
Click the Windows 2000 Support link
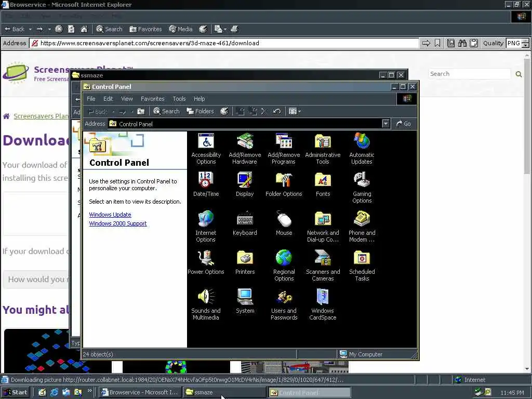118,223
